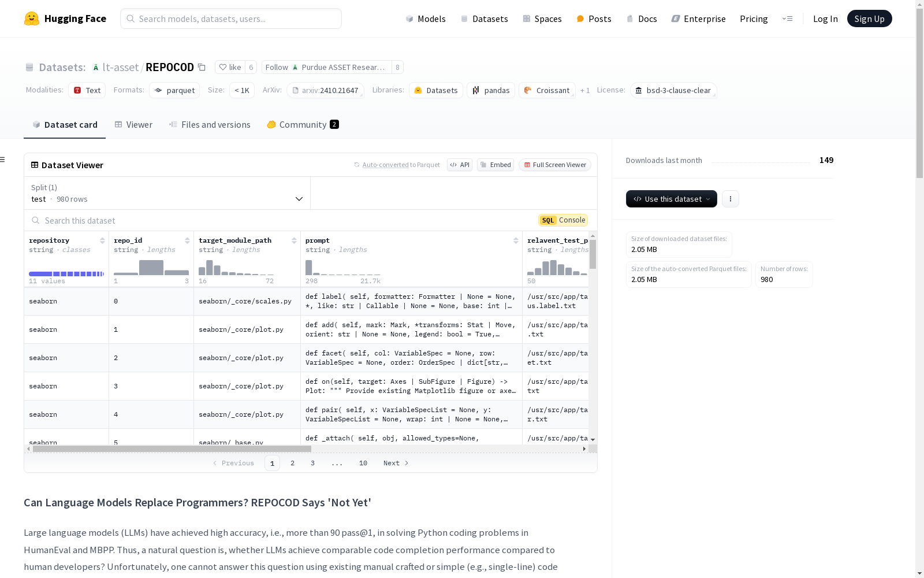Go to Datasets in top navigation
This screenshot has width=924, height=578.
click(484, 18)
